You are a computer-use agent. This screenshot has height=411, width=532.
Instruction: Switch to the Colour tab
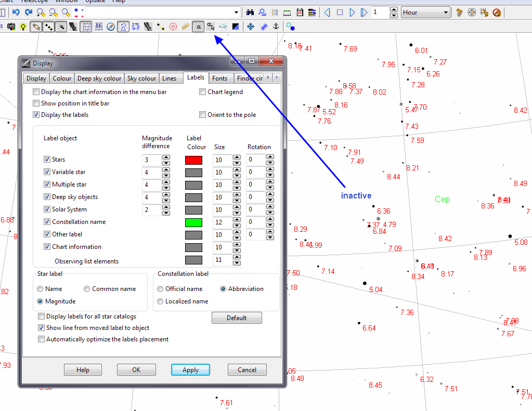click(x=62, y=78)
